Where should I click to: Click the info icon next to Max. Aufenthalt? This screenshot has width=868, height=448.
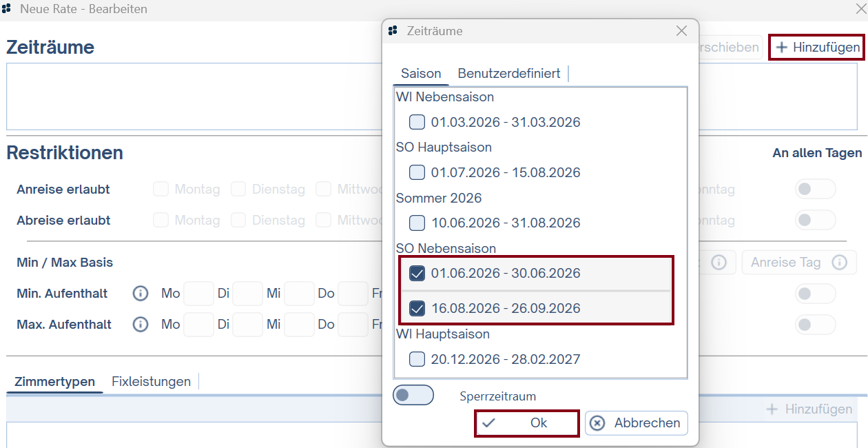coord(141,325)
